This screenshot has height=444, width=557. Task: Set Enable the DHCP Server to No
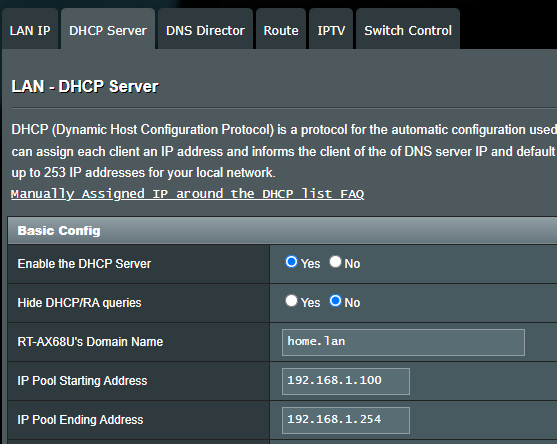click(335, 262)
